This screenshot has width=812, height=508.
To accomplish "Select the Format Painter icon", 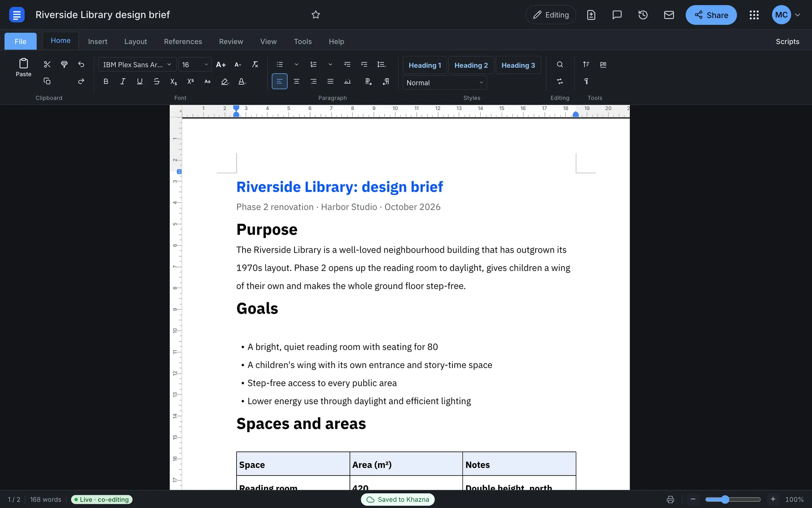I will pyautogui.click(x=64, y=64).
